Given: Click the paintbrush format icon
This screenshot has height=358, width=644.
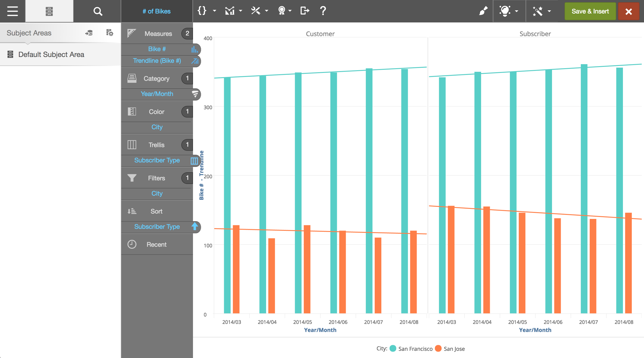Looking at the screenshot, I should 483,11.
